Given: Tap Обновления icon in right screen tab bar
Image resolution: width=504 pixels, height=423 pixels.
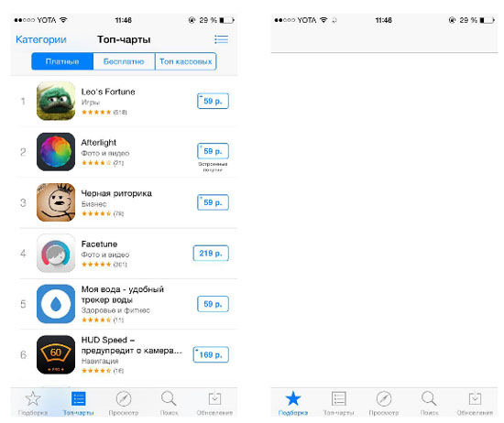Looking at the screenshot, I should [x=475, y=403].
